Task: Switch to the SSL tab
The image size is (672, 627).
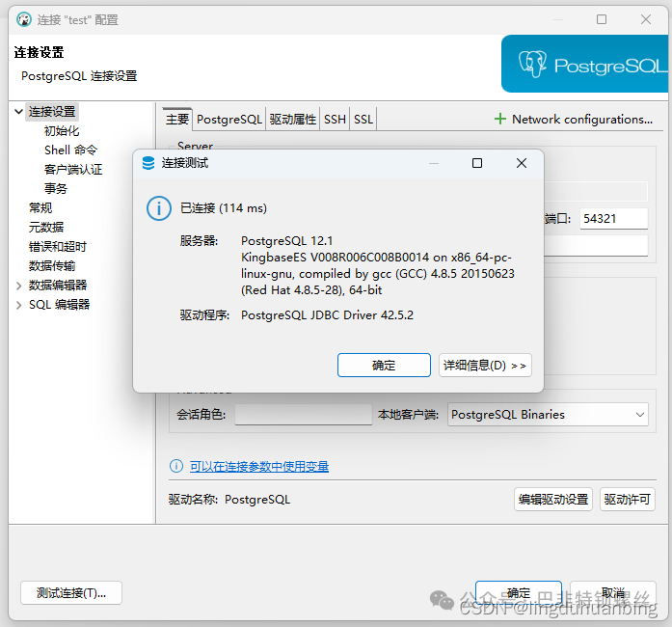Action: click(x=363, y=120)
